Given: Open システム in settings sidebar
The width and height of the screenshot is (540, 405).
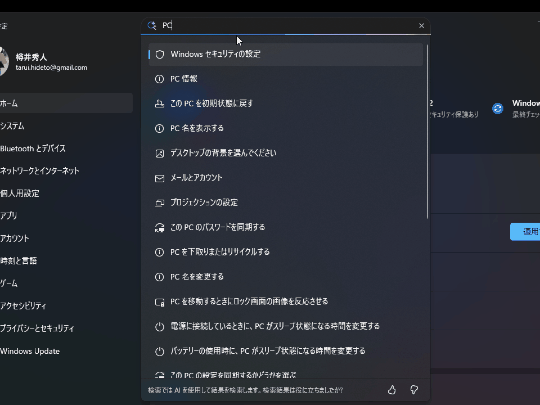Looking at the screenshot, I should point(65,126).
